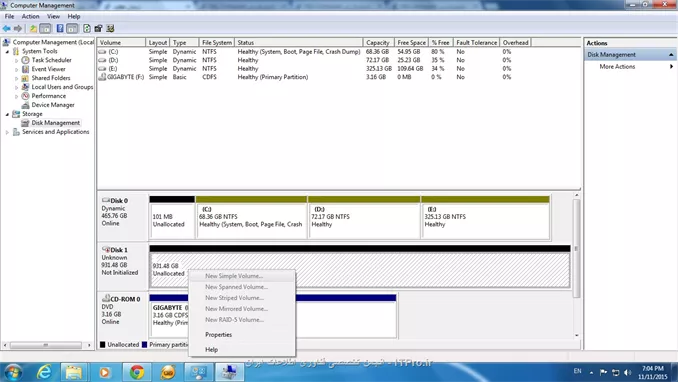Viewport: 678px width, 382px height.
Task: Expand the Performance node
Action: pyautogui.click(x=17, y=96)
